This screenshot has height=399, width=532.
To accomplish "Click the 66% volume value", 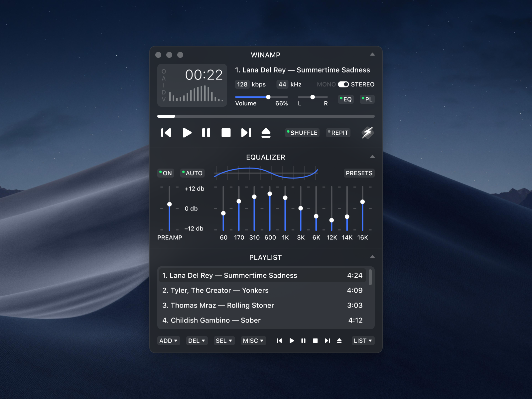I will coord(282,103).
